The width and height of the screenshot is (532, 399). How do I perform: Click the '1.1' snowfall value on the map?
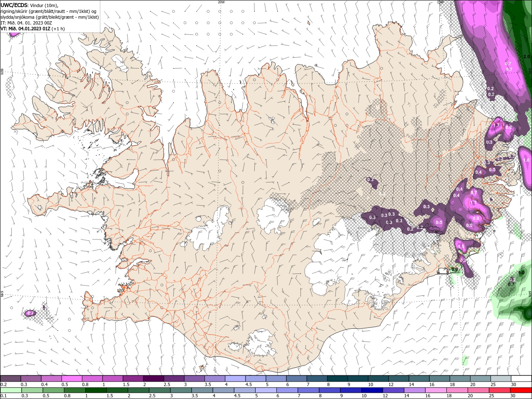click(x=473, y=202)
